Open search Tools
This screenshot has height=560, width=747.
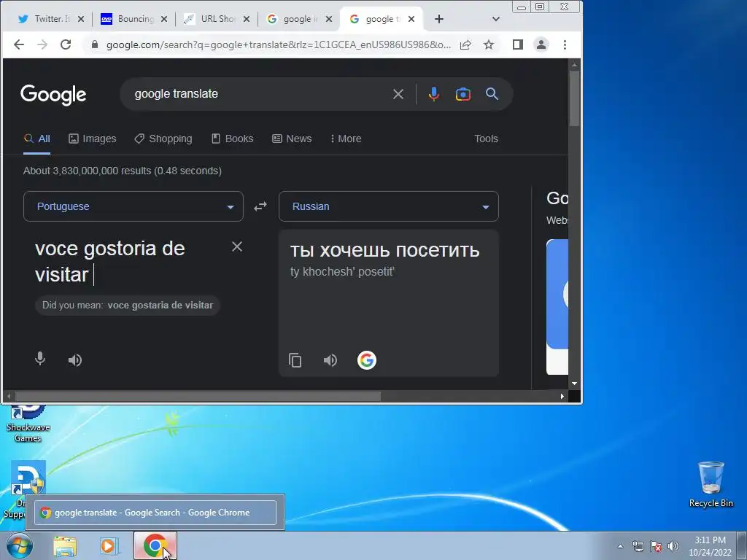pyautogui.click(x=486, y=139)
